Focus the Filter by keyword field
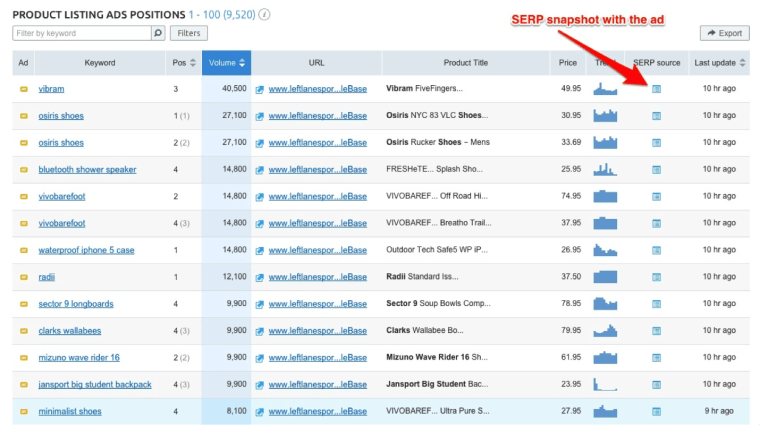Viewport: 760px width, 425px height. click(82, 33)
